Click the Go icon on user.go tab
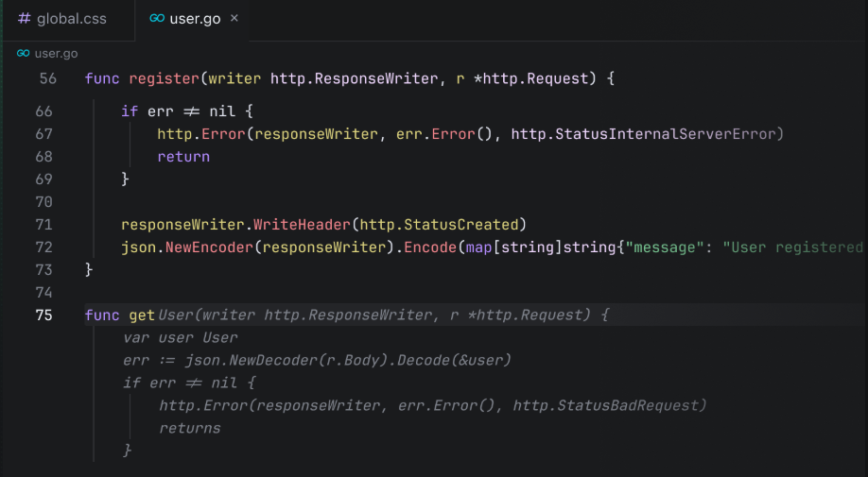Image resolution: width=868 pixels, height=477 pixels. (156, 18)
